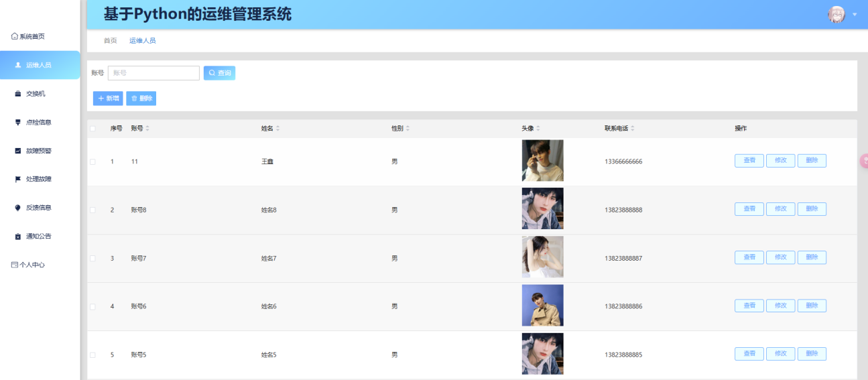The height and width of the screenshot is (380, 868).
Task: Click the 删除 batch delete button above table
Action: tap(141, 99)
